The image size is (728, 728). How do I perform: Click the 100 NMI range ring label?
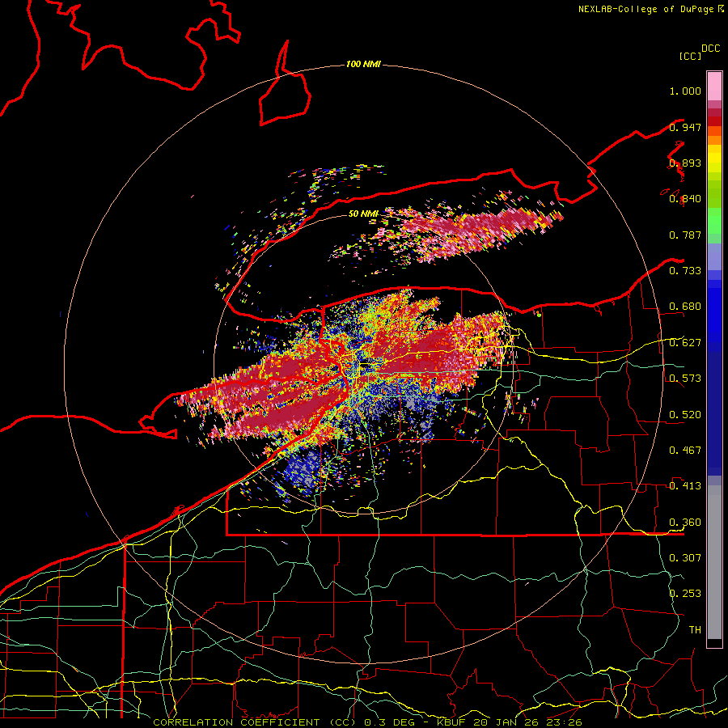363,64
